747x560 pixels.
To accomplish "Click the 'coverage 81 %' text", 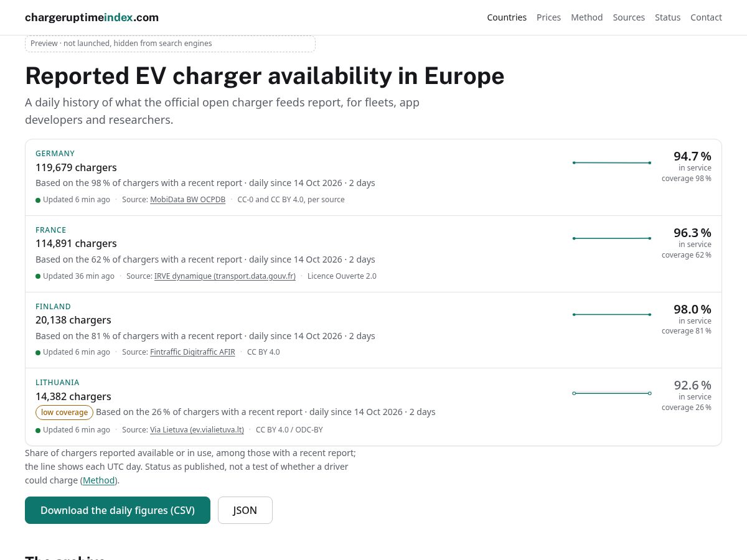I will click(687, 331).
